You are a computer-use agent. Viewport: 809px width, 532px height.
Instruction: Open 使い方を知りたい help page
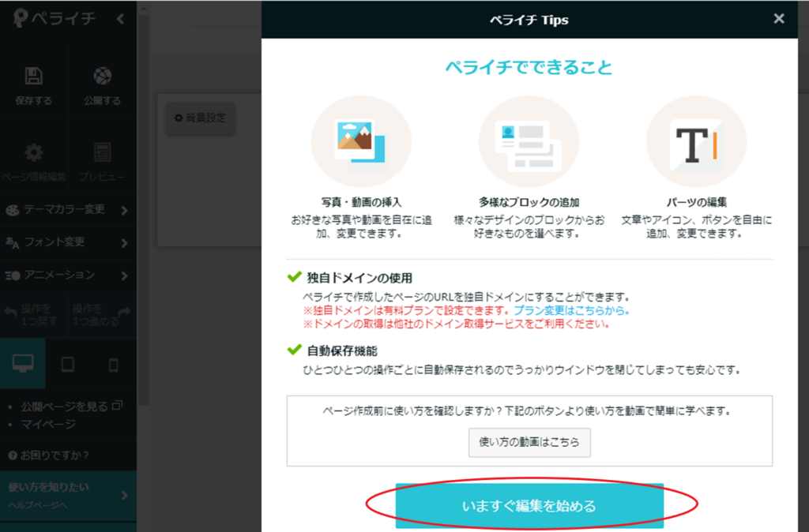coord(68,496)
